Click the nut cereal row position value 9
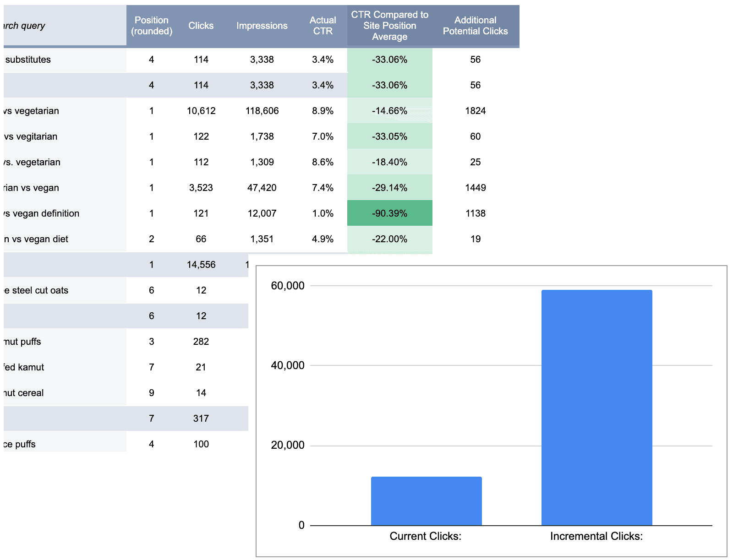Image resolution: width=733 pixels, height=560 pixels. (152, 392)
